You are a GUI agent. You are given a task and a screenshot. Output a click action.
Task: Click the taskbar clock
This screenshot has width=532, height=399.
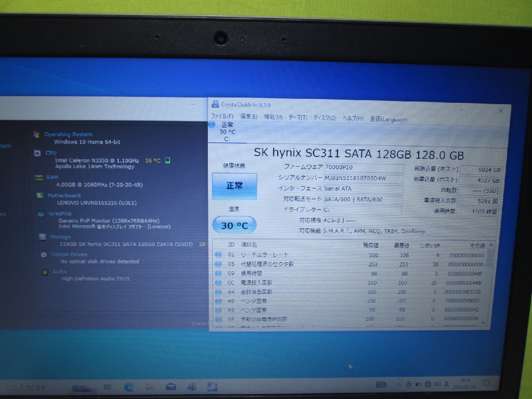(x=465, y=383)
